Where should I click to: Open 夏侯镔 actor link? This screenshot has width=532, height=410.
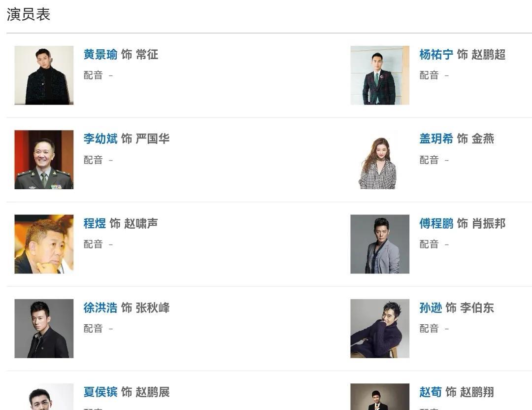click(100, 392)
